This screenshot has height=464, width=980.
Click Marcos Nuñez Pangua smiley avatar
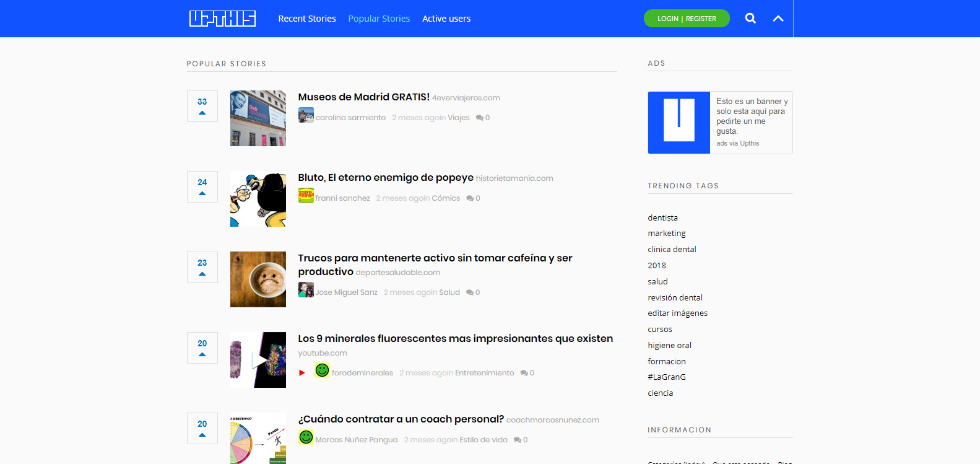click(306, 437)
